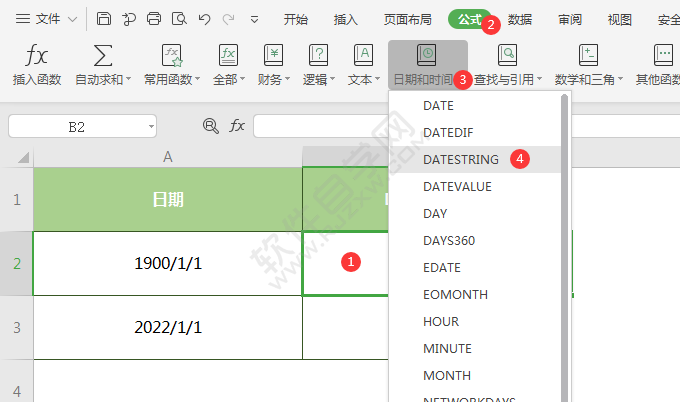Expand quick access toolbar customize arrow

coord(255,20)
